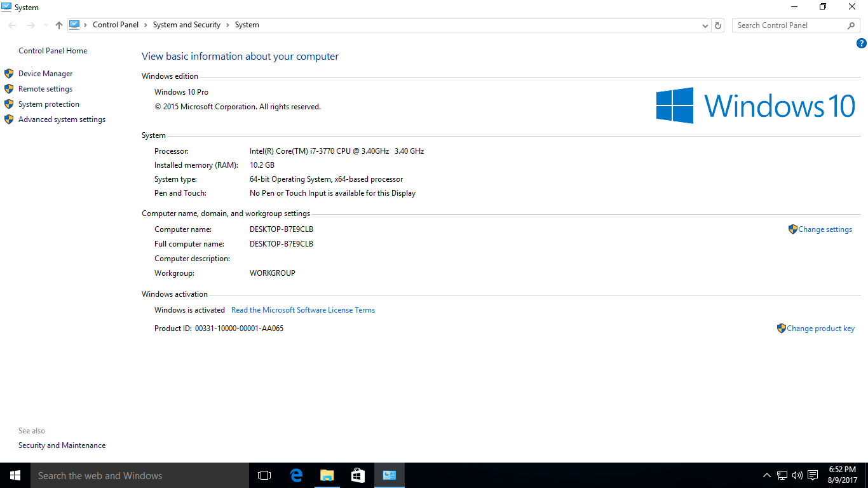
Task: Click the Full computer name value
Action: point(281,244)
